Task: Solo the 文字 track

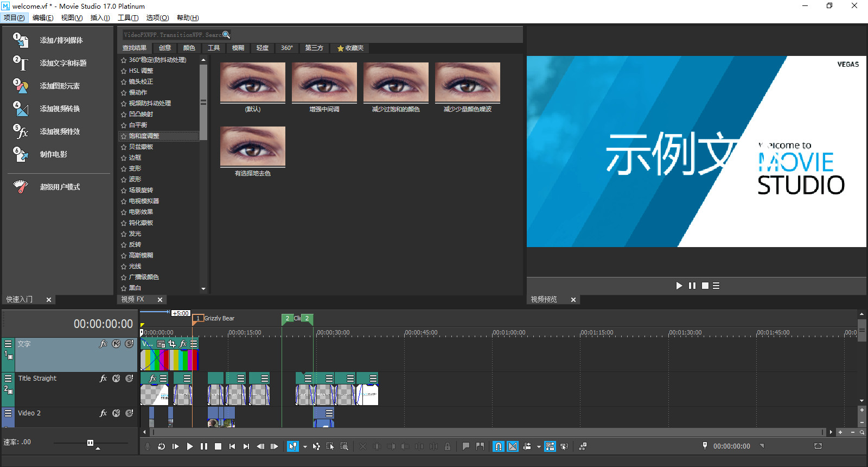Action: click(129, 344)
